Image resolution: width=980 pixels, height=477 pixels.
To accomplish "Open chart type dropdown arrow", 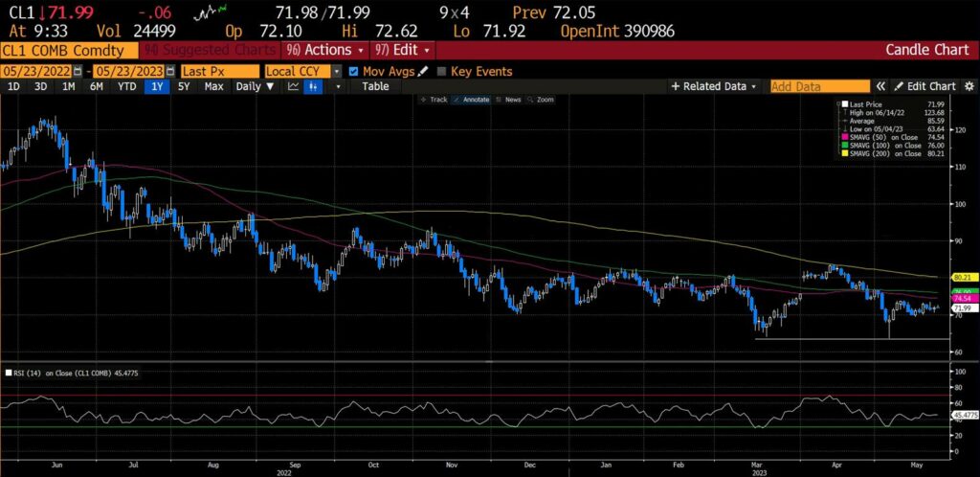I will click(x=338, y=87).
